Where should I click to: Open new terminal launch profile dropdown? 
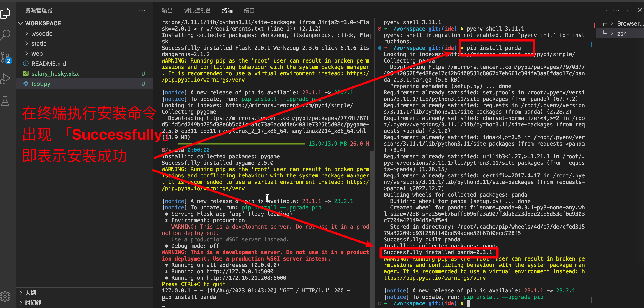[605, 10]
